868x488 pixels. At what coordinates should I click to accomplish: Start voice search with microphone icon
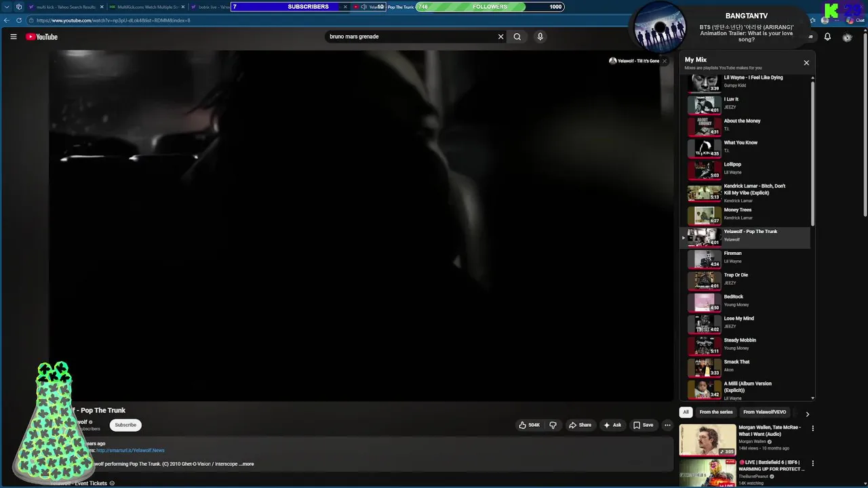540,37
